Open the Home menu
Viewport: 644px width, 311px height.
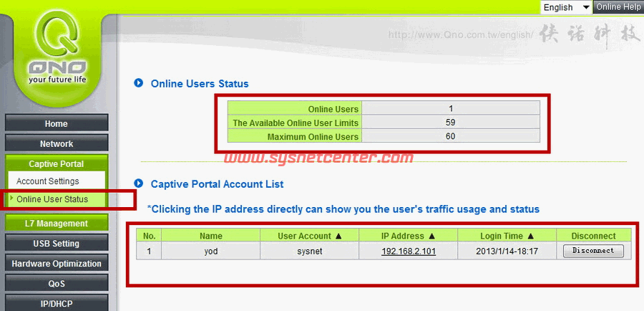(x=57, y=124)
